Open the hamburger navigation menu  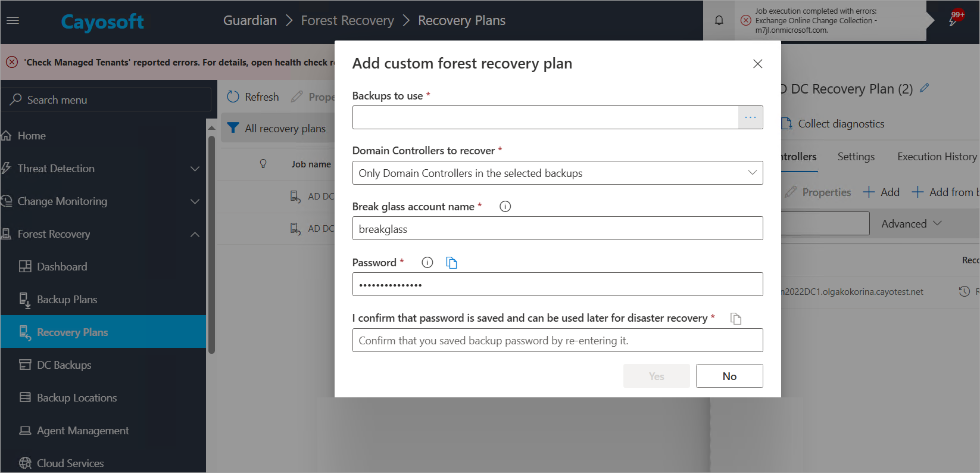click(x=13, y=20)
